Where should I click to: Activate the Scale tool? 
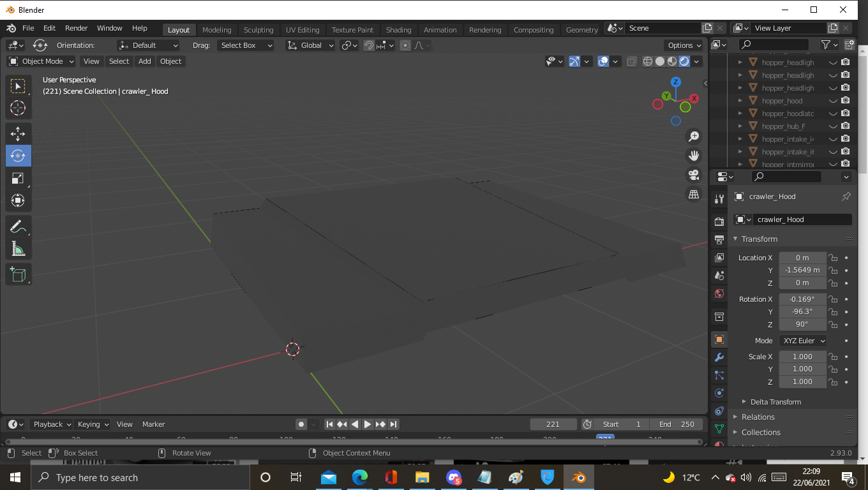click(18, 178)
